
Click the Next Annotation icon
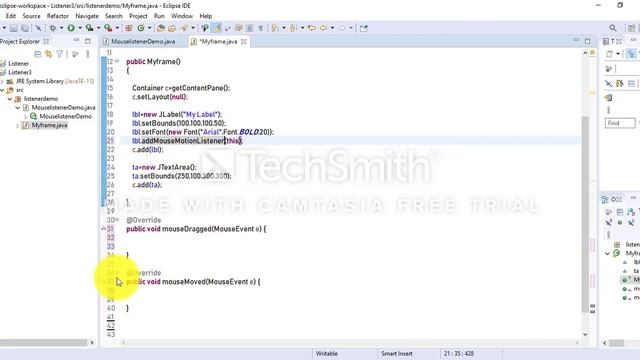pos(275,28)
